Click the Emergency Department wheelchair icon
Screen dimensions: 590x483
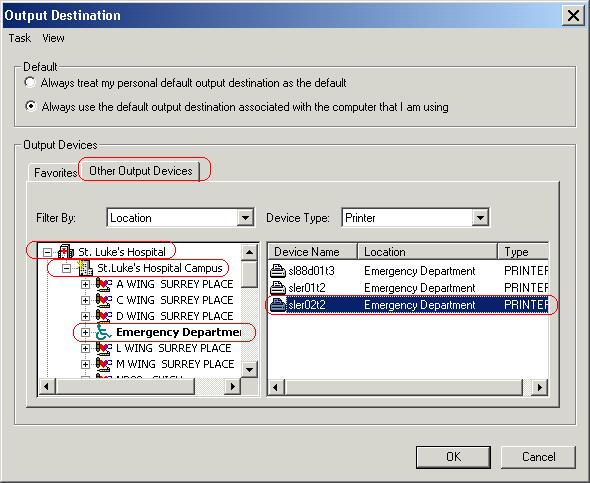coord(103,332)
